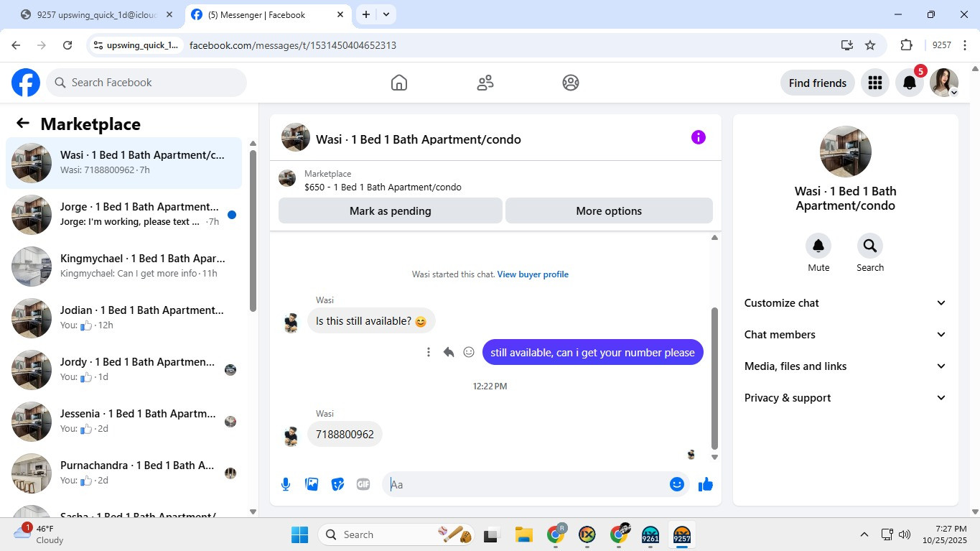The image size is (980, 551).
Task: Open Jodian's apartment conversation
Action: [x=123, y=318]
